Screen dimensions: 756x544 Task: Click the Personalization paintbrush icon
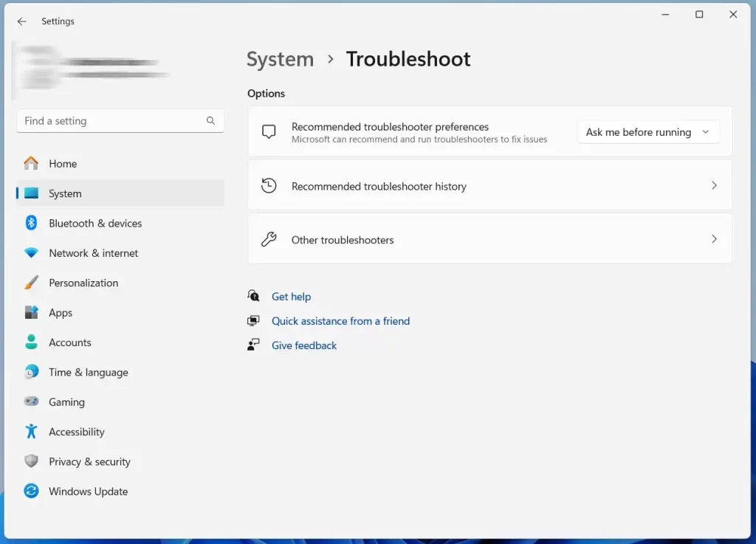click(31, 283)
